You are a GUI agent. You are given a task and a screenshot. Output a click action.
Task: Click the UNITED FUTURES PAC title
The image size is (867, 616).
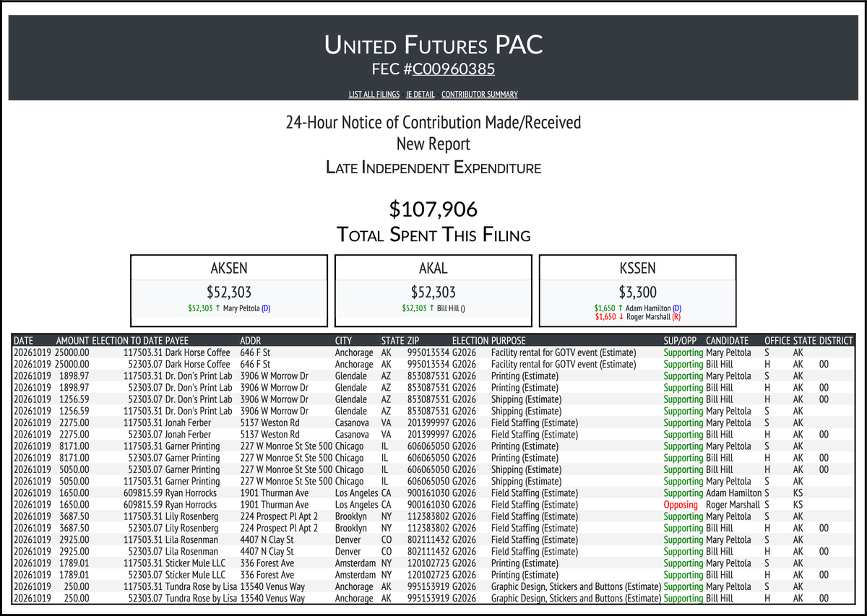coord(433,45)
